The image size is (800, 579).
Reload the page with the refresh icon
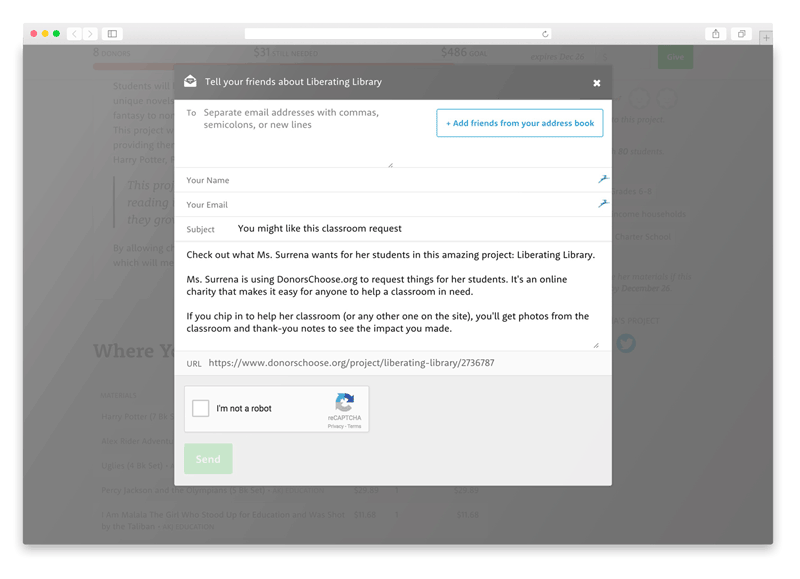coord(545,34)
